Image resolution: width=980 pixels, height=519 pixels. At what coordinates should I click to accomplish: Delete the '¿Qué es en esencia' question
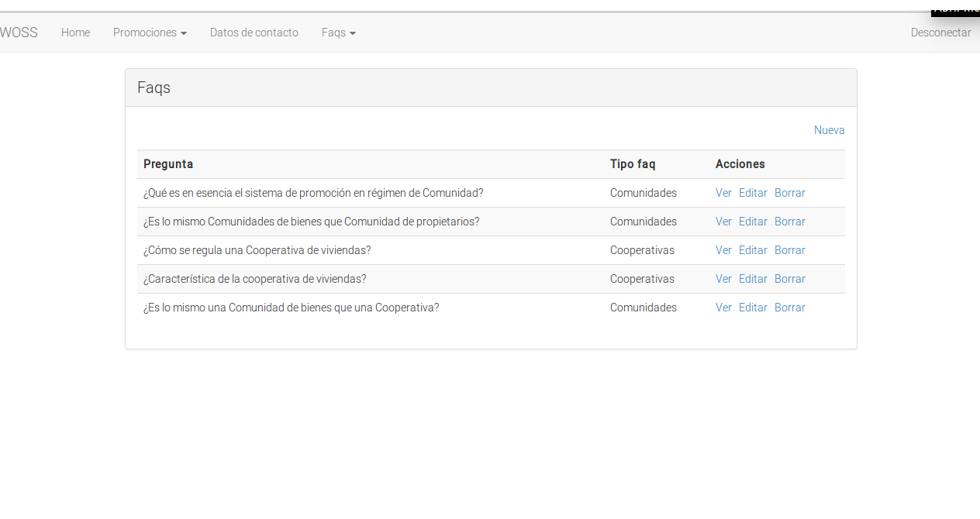tap(789, 193)
